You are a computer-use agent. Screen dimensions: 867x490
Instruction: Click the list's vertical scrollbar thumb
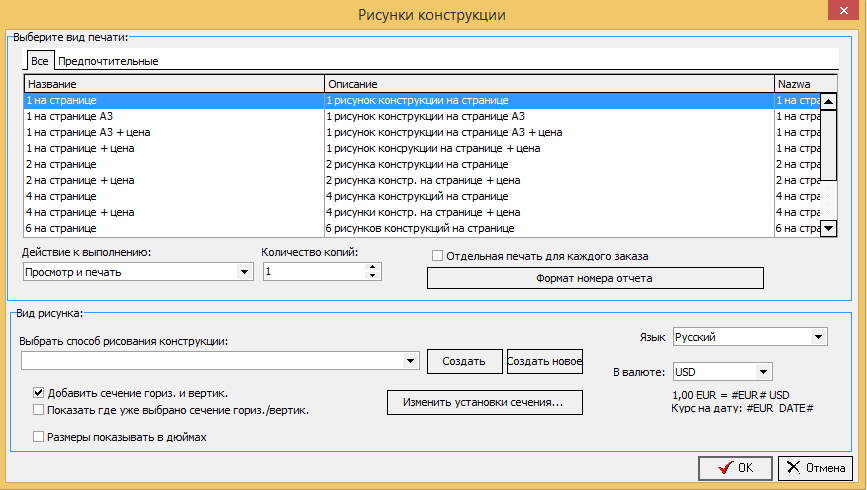828,145
